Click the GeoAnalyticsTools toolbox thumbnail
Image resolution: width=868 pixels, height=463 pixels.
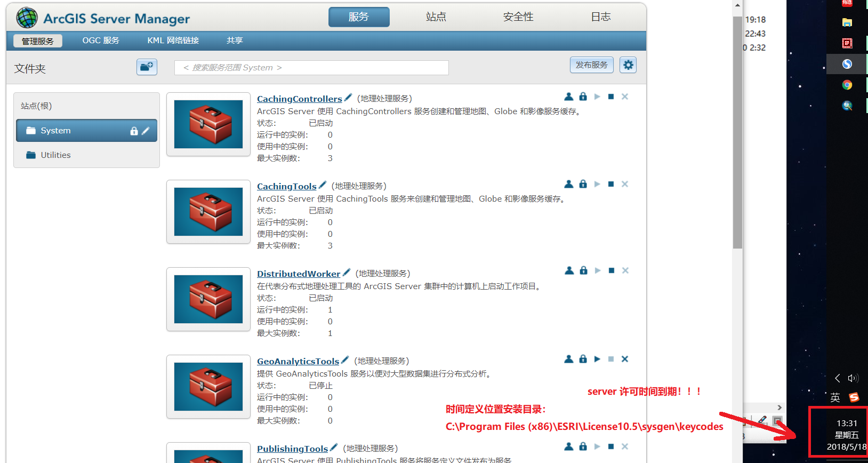coord(208,387)
